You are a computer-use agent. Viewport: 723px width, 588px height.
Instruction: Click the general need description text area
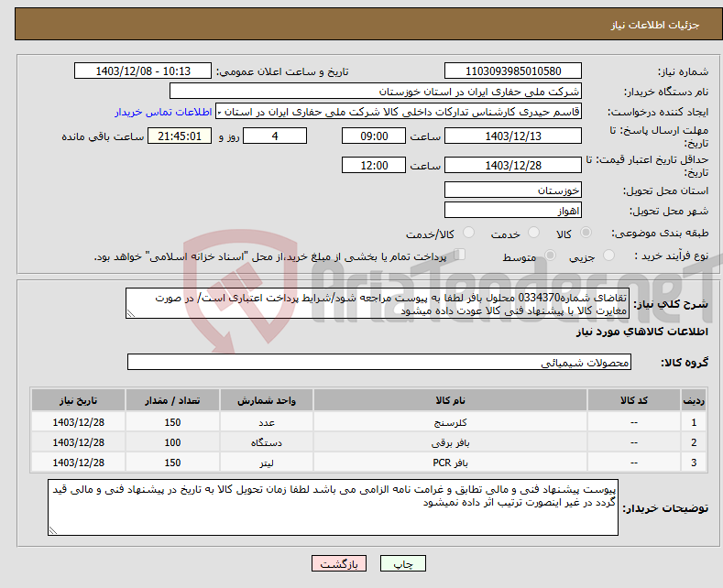tap(378, 304)
